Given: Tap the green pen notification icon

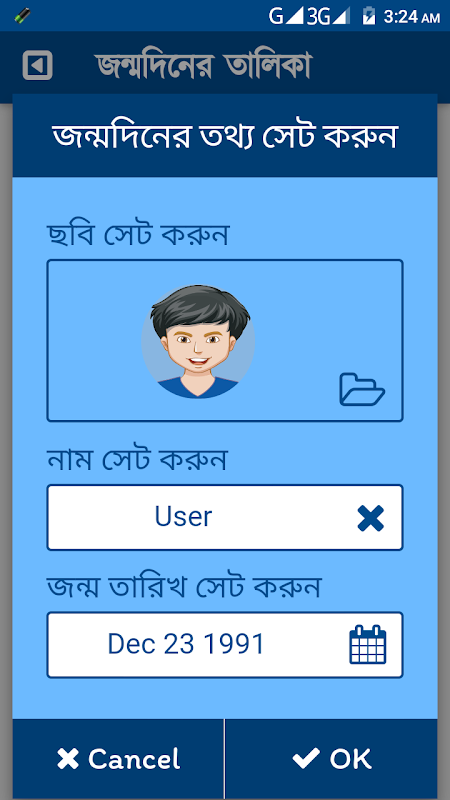Looking at the screenshot, I should pyautogui.click(x=22, y=16).
